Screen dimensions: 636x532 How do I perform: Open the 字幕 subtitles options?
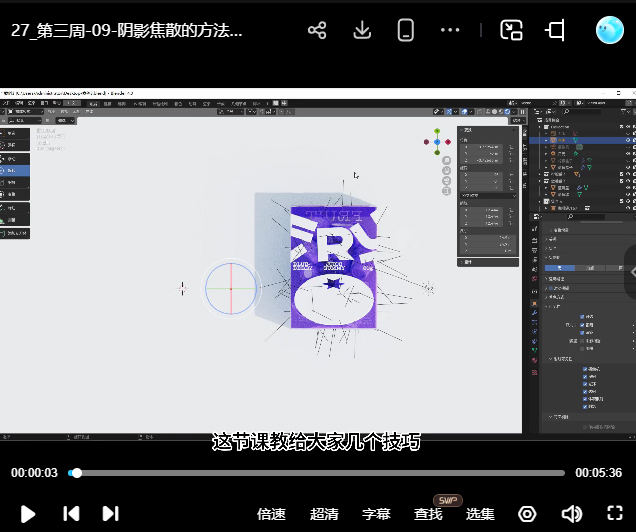(x=376, y=514)
